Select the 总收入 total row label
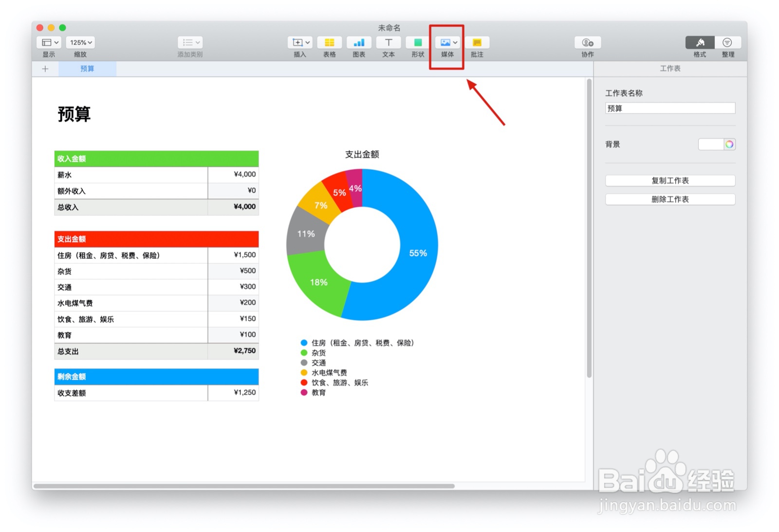Screen dimensions: 779x532 point(131,207)
